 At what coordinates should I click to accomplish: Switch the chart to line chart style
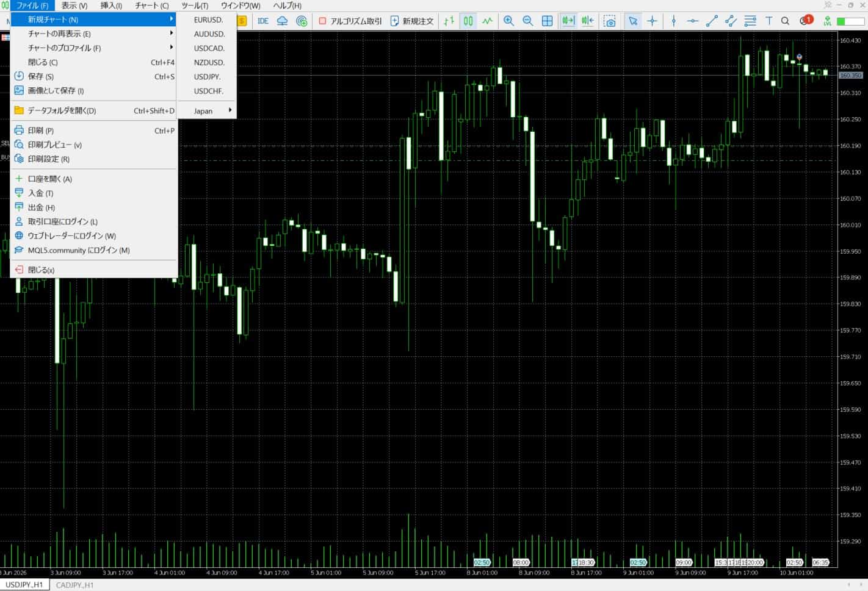coord(487,21)
